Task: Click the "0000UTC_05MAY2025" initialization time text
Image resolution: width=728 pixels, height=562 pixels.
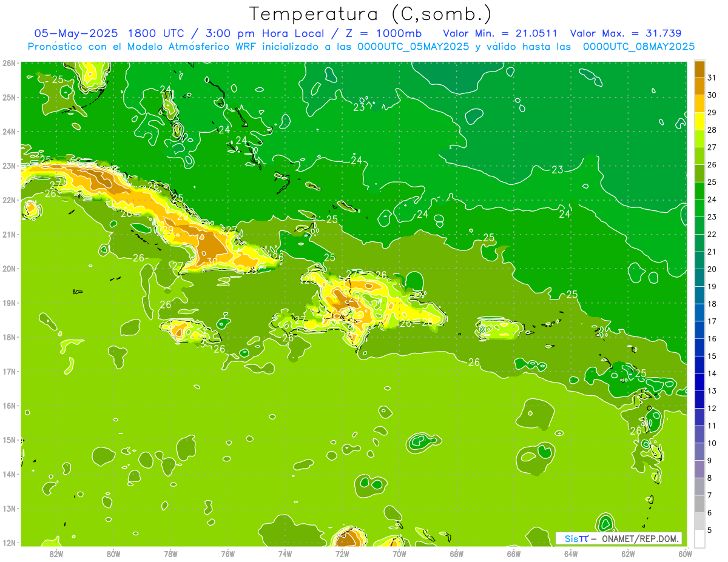Action: (413, 47)
